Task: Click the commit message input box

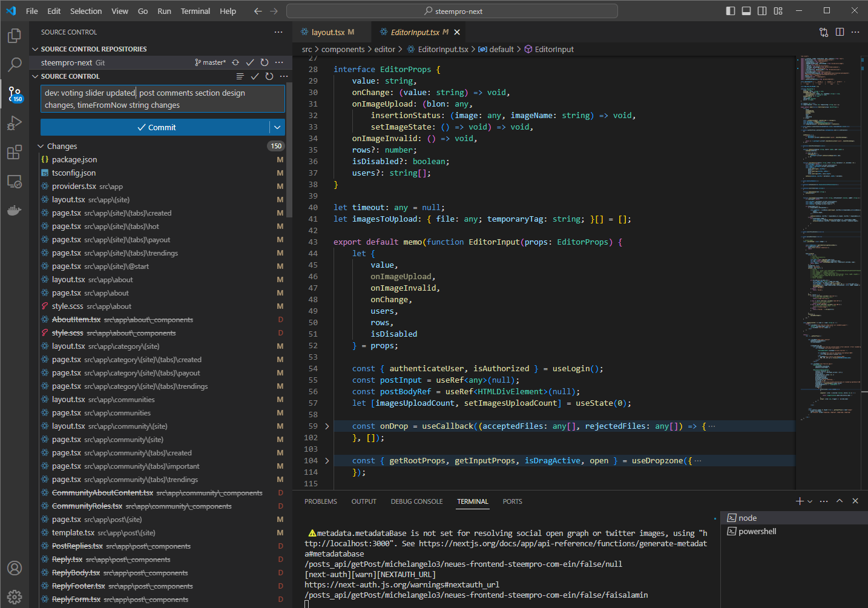Action: pyautogui.click(x=162, y=99)
